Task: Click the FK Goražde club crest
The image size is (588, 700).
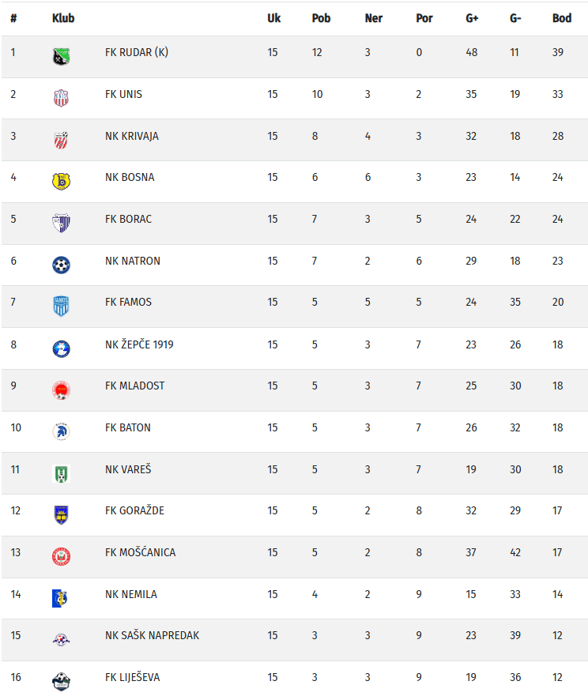Action: tap(61, 514)
